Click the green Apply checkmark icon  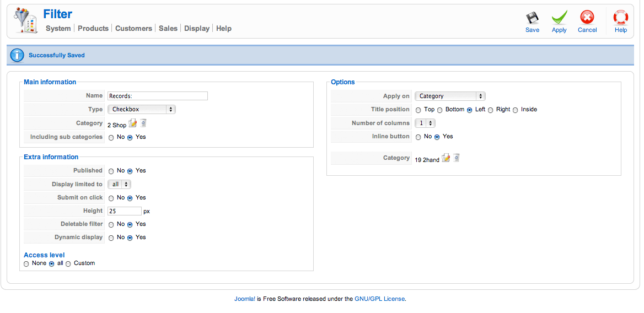coord(559,18)
